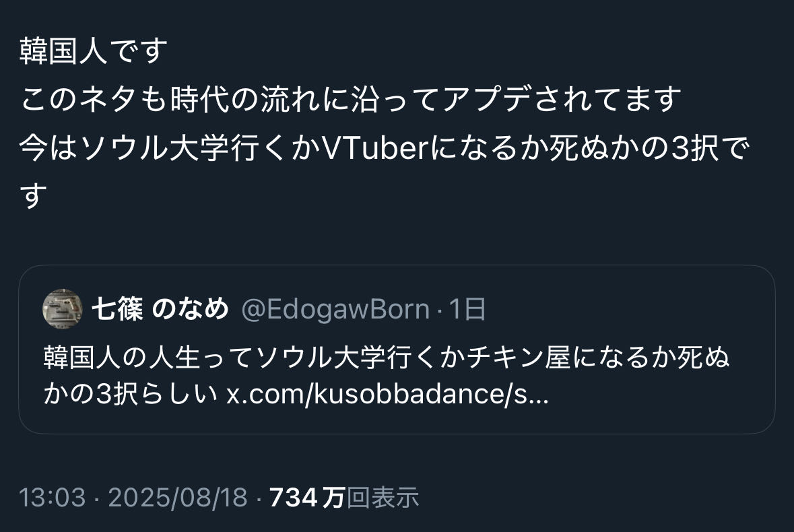The width and height of the screenshot is (794, 532).
Task: Click the first line 韓国人です
Action: [x=94, y=52]
